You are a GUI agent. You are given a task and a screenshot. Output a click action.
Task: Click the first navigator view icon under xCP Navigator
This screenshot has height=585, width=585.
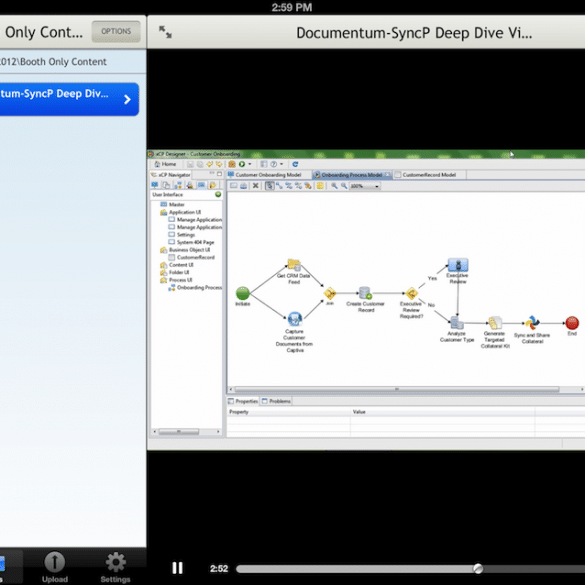[x=154, y=185]
